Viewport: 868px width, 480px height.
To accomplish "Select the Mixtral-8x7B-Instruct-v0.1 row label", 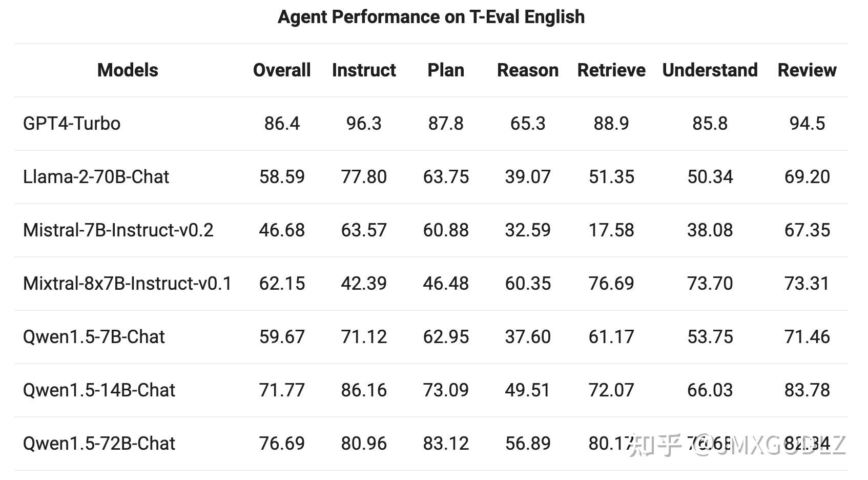I will click(127, 284).
